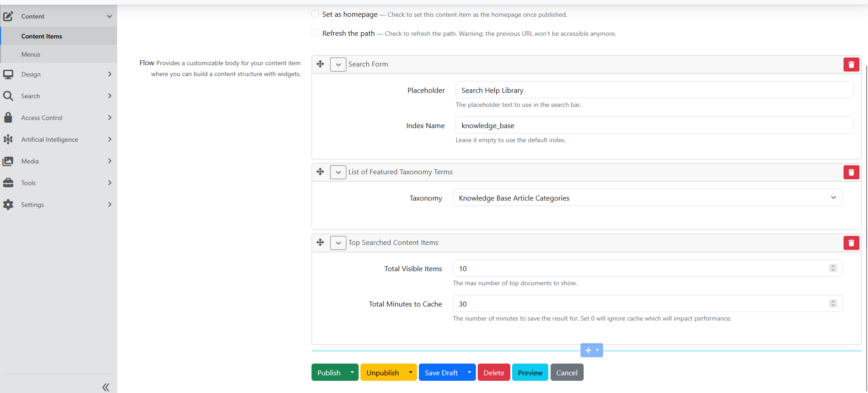Click the Design monitor icon
The height and width of the screenshot is (393, 868).
pyautogui.click(x=8, y=74)
